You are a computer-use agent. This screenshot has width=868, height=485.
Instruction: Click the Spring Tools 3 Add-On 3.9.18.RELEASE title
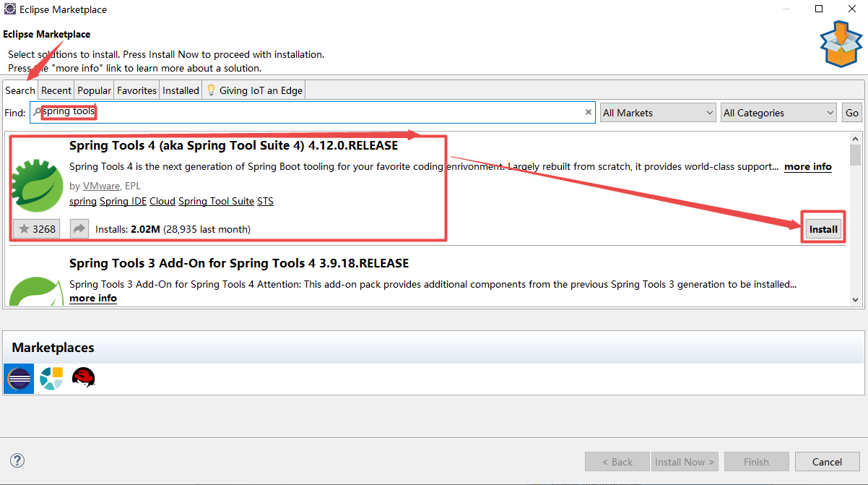tap(239, 263)
